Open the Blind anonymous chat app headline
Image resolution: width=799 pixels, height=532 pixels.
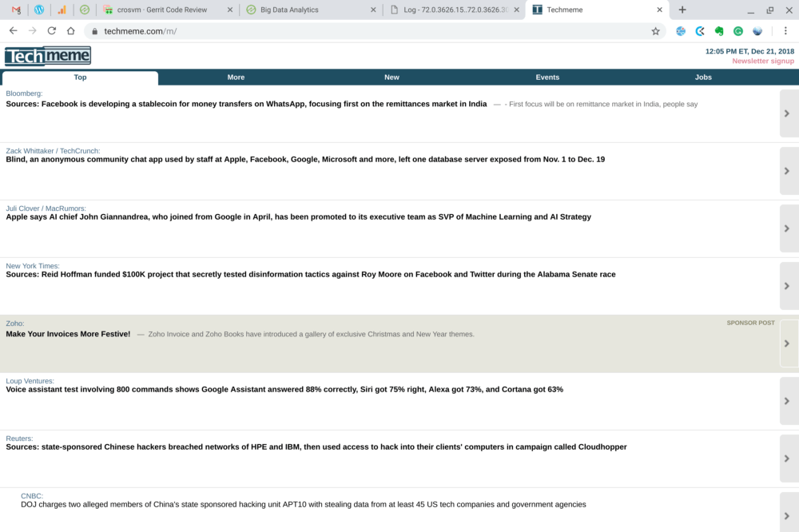[x=305, y=160]
